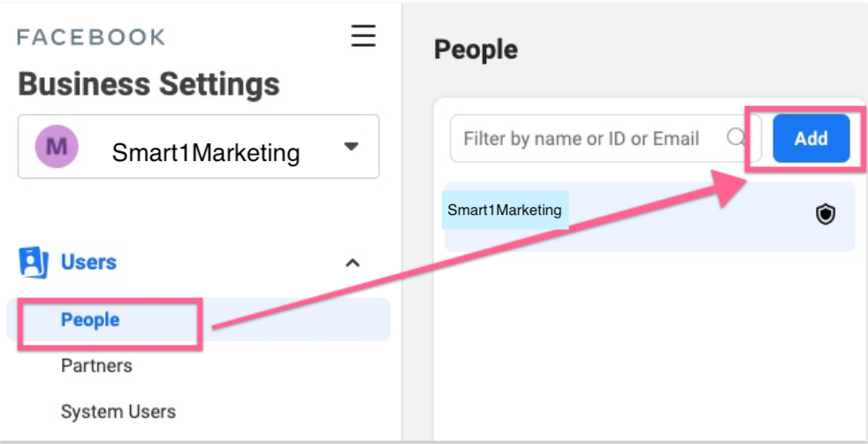Collapse the Users section chevron
Screen dimensions: 868x444
pyautogui.click(x=352, y=263)
